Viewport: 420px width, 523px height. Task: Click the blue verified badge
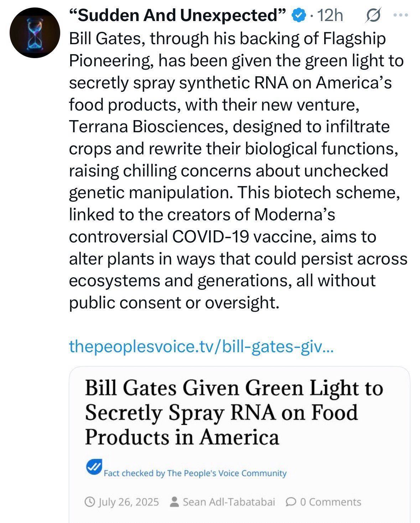[299, 15]
